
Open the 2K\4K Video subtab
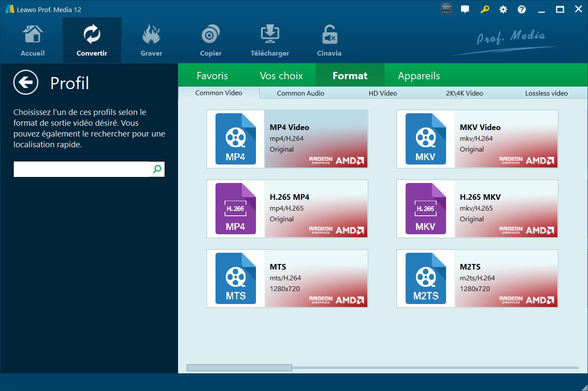pyautogui.click(x=464, y=93)
